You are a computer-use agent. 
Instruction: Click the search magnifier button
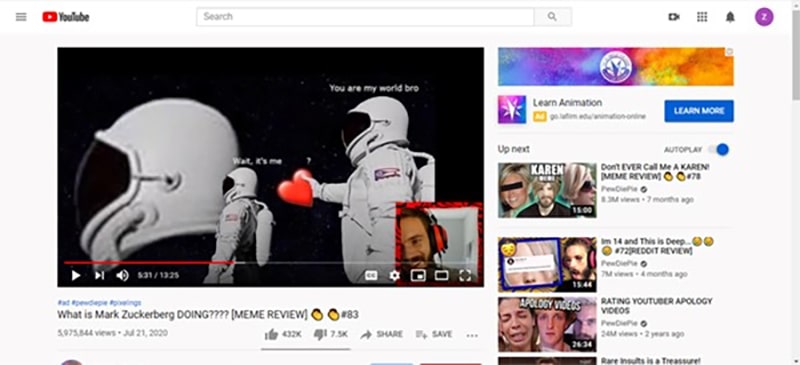[553, 17]
